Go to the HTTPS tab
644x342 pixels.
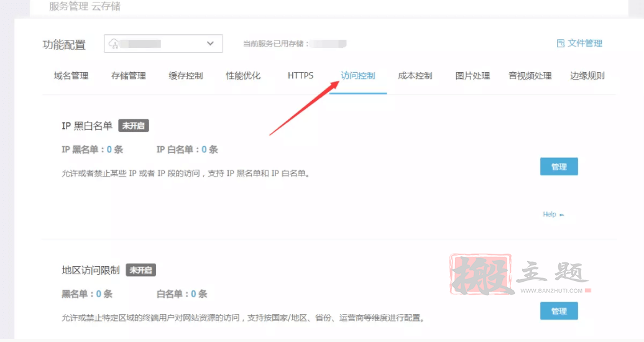click(x=300, y=76)
